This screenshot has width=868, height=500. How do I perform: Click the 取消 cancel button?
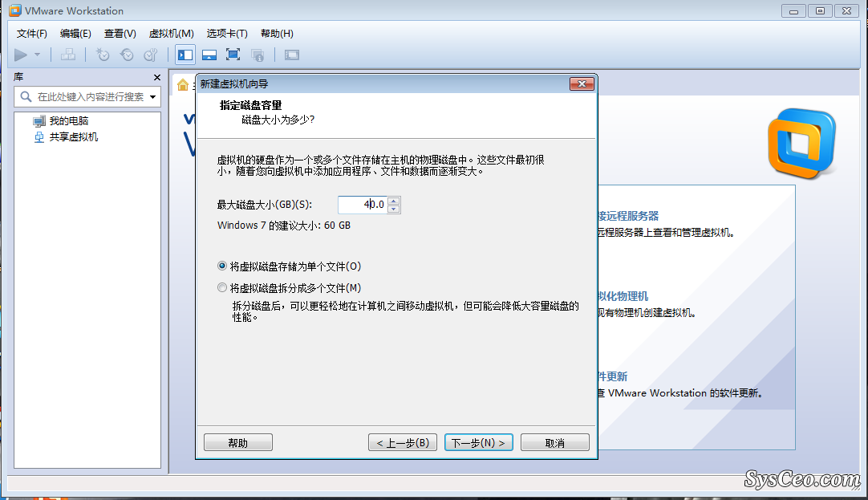[x=554, y=442]
